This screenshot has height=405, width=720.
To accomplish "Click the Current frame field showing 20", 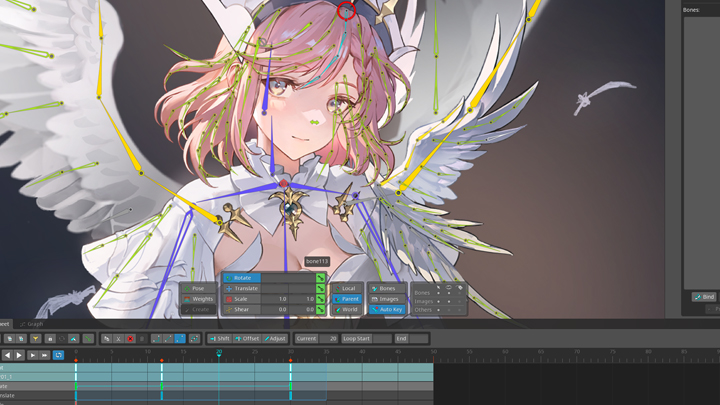I will pyautogui.click(x=329, y=339).
